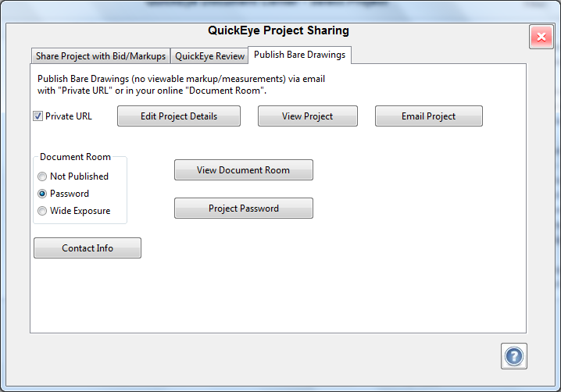561x392 pixels.
Task: Select the Publish Bare Drawings tab
Action: pos(299,55)
